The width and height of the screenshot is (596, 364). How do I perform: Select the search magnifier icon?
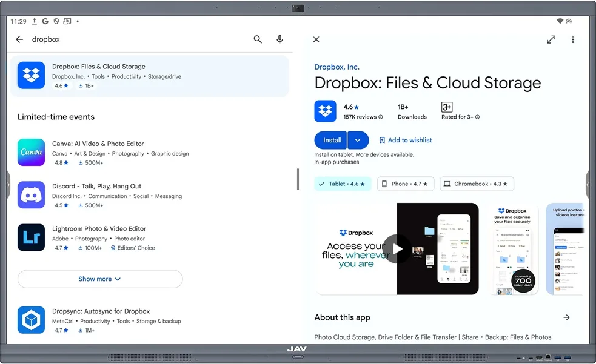pyautogui.click(x=257, y=39)
